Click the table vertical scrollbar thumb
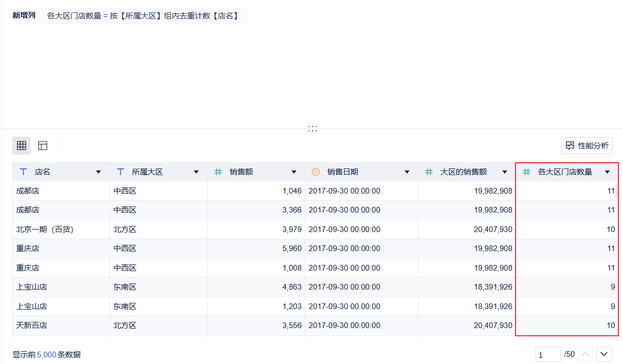This screenshot has height=364, width=623. 616,191
